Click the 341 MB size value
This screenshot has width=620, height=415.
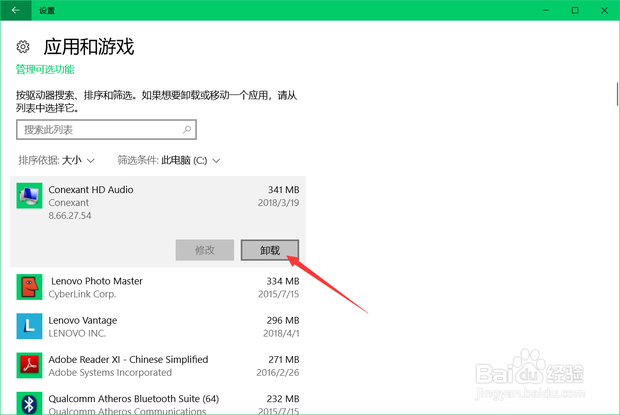click(284, 190)
